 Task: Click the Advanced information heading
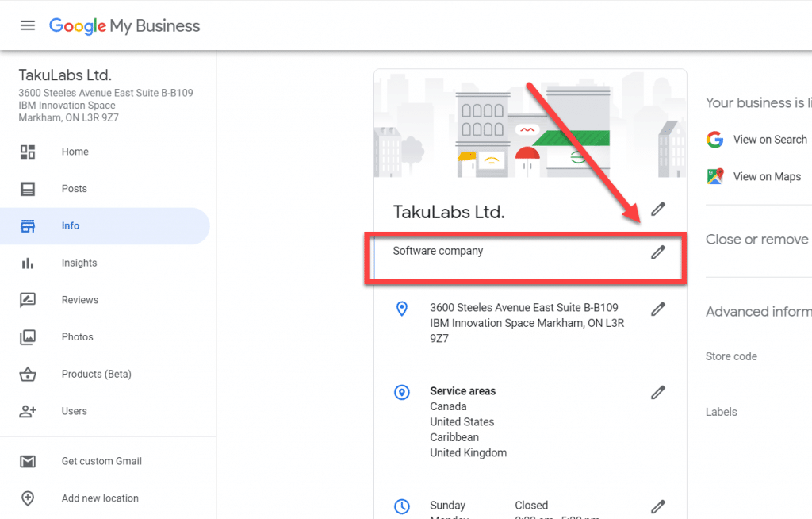point(759,312)
